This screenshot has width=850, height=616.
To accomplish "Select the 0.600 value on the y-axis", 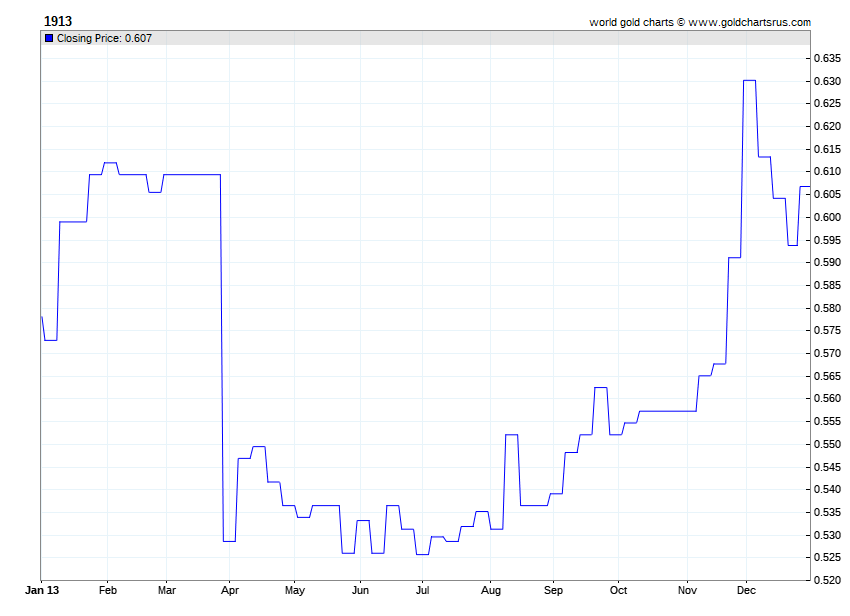I will pyautogui.click(x=826, y=217).
